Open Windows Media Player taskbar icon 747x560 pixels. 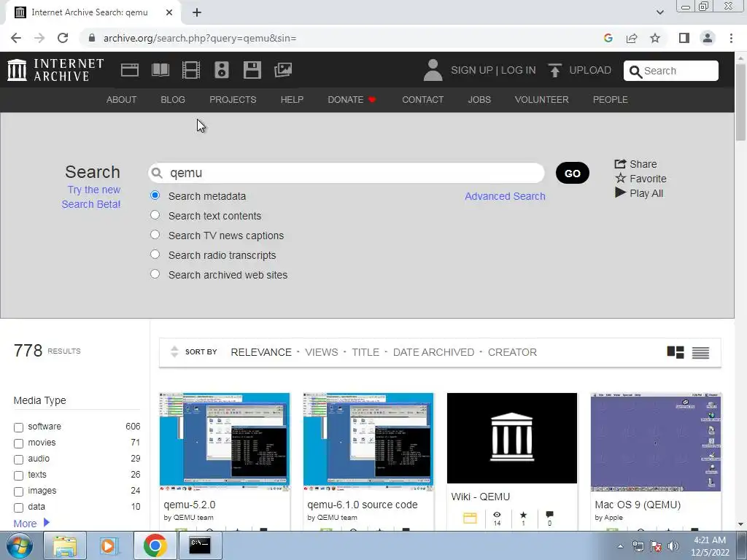pyautogui.click(x=108, y=545)
